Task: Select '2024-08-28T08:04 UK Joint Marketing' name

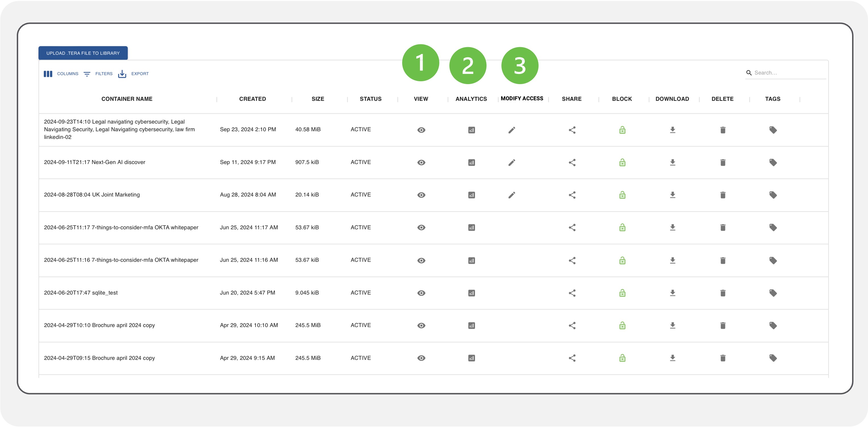Action: pos(92,195)
